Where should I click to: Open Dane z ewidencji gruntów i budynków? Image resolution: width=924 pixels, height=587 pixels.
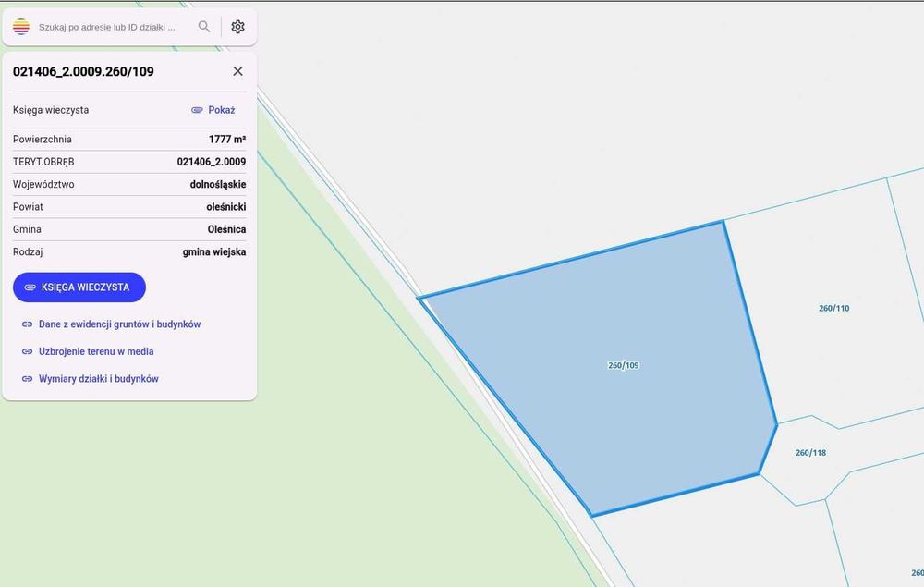point(119,324)
